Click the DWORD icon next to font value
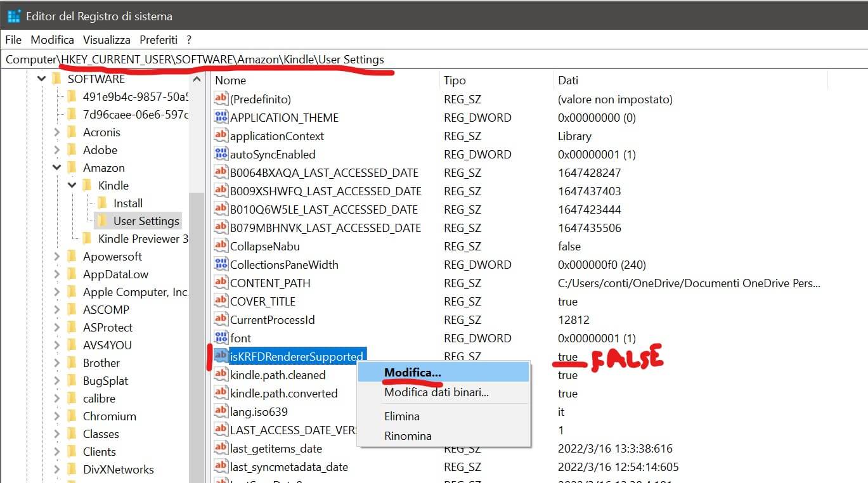 click(x=221, y=338)
